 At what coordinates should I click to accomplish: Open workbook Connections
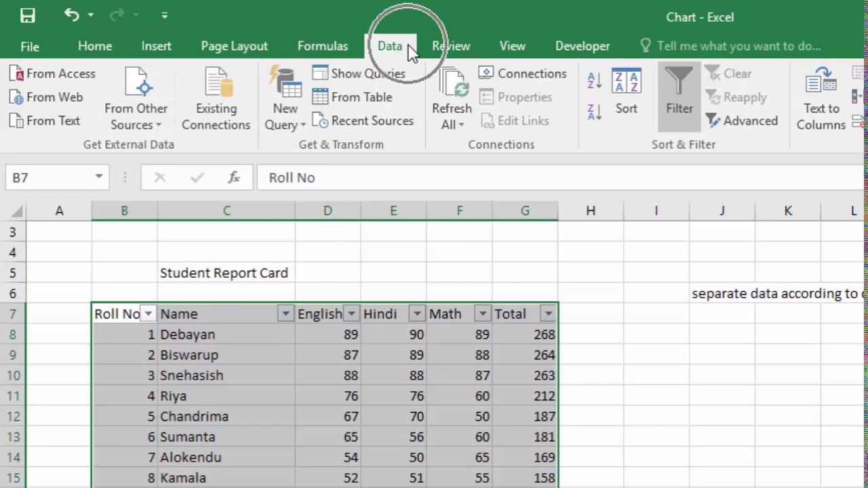pos(523,73)
